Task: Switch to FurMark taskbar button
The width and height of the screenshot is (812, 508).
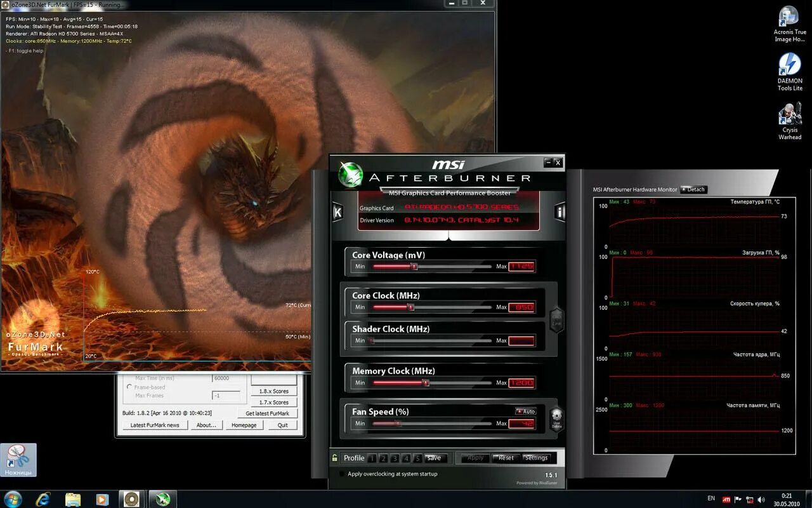Action: point(131,498)
